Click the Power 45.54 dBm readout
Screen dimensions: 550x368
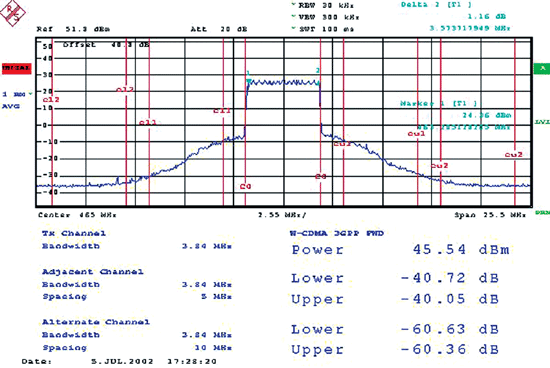click(x=400, y=249)
